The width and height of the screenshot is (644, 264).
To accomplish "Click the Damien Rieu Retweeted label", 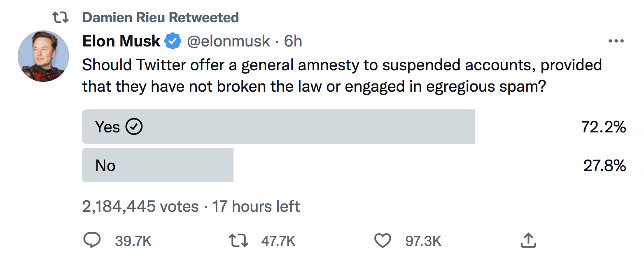I will (x=161, y=17).
